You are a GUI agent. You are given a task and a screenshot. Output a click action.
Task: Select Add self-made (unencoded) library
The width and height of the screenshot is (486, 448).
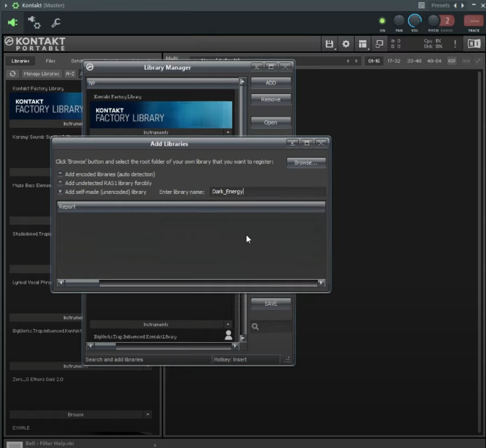click(60, 192)
